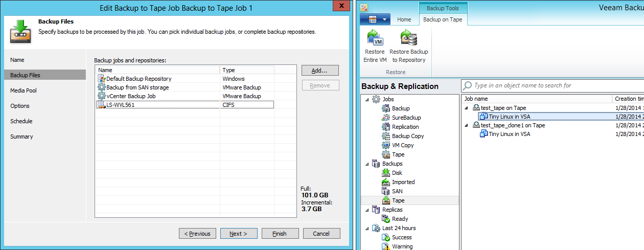644x250 pixels.
Task: Select SureBackup tree icon
Action: click(x=386, y=118)
